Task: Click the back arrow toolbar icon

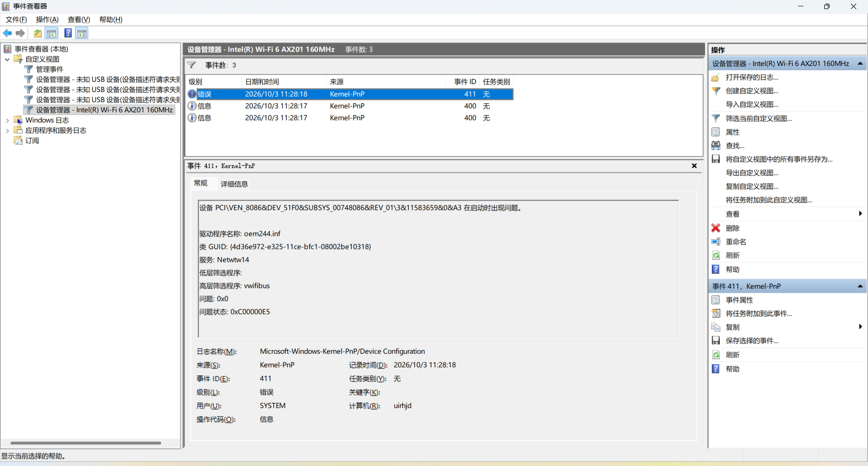Action: click(8, 33)
